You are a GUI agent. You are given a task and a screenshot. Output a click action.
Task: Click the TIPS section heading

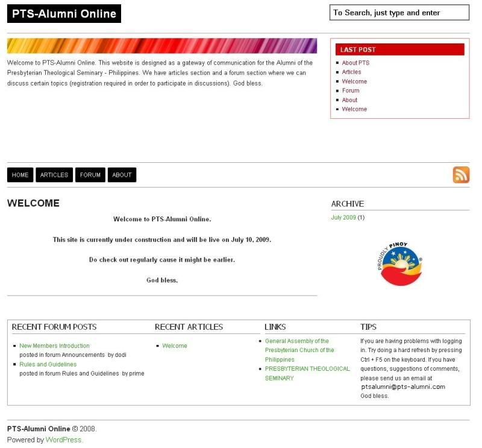(x=368, y=327)
